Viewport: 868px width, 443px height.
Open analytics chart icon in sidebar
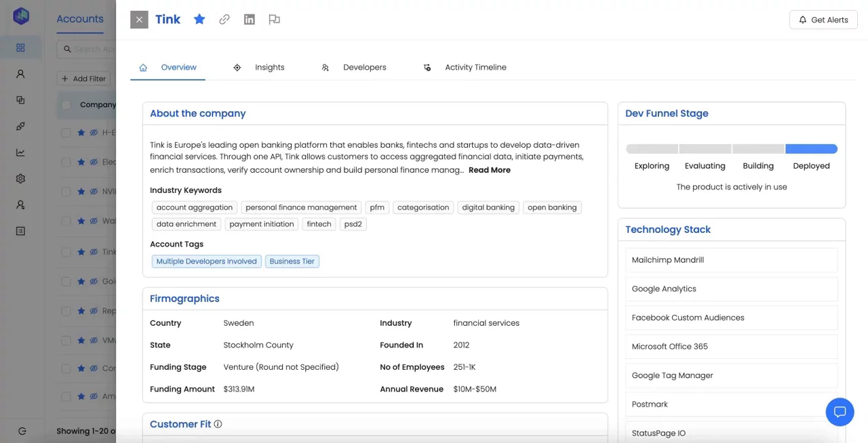point(20,152)
